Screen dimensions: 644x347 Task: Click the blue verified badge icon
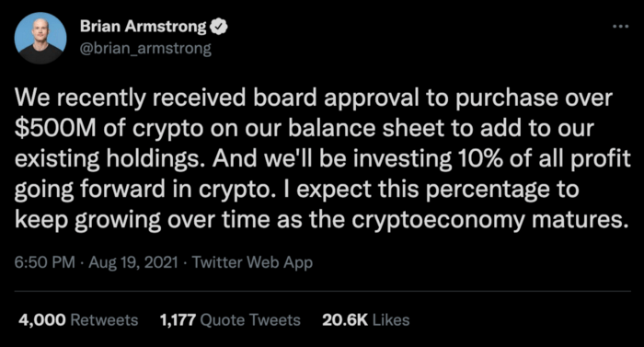point(219,27)
